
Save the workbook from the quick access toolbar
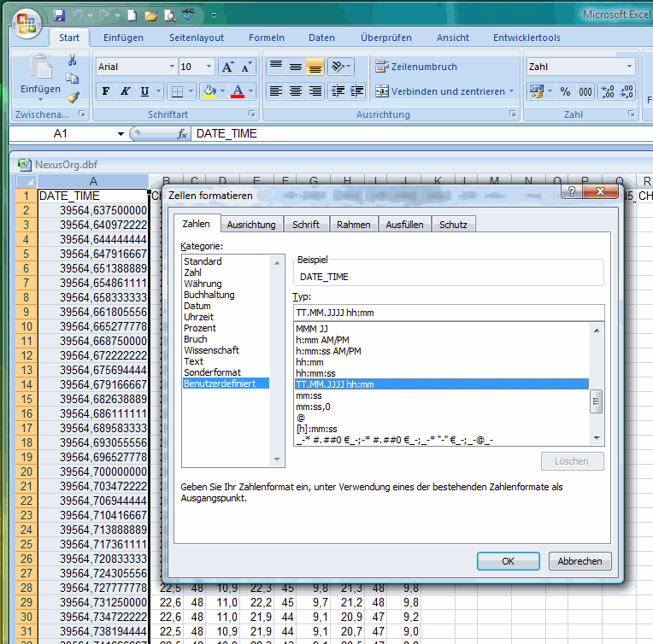click(x=59, y=15)
